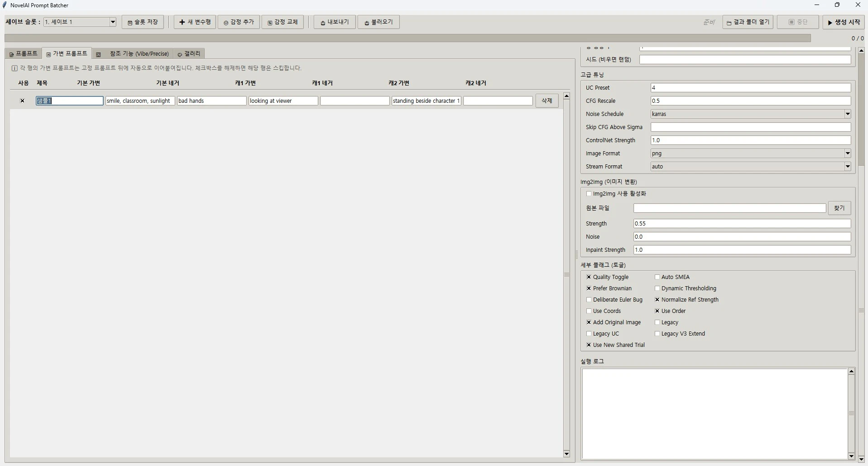Screen dimensions: 868x466
Task: Start generation with the 생성 시작 play icon
Action: pyautogui.click(x=844, y=22)
